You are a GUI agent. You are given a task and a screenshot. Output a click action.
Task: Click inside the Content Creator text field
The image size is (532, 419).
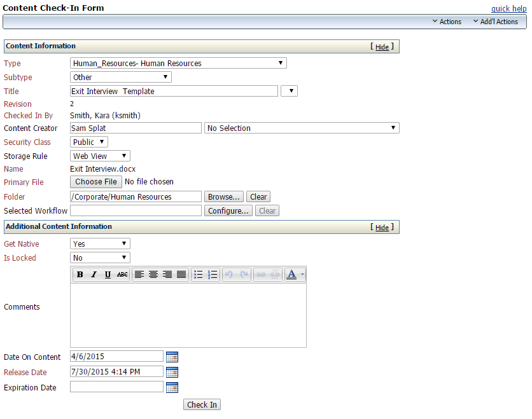pyautogui.click(x=135, y=128)
